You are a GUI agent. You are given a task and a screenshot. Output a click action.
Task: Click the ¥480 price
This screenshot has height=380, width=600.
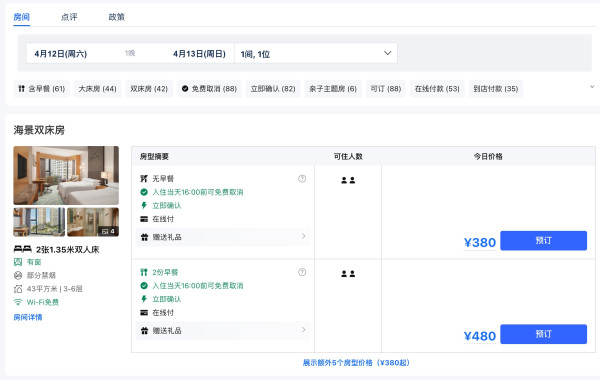[x=479, y=336]
